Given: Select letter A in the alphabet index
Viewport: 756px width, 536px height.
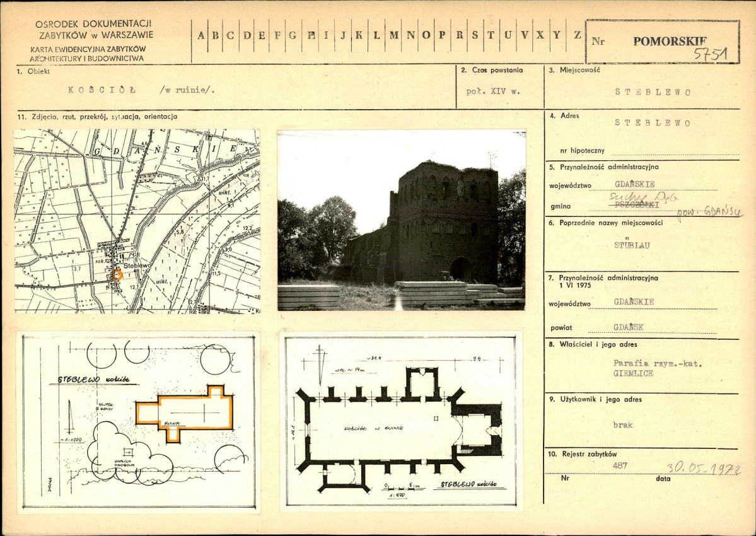Looking at the screenshot, I should (201, 35).
